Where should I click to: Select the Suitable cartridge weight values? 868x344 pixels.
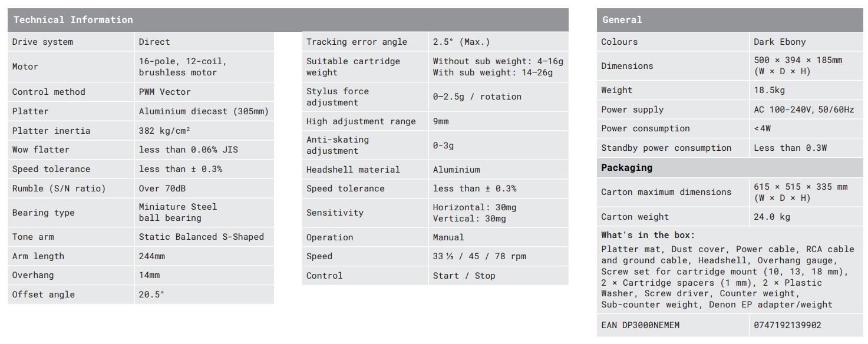pyautogui.click(x=498, y=67)
